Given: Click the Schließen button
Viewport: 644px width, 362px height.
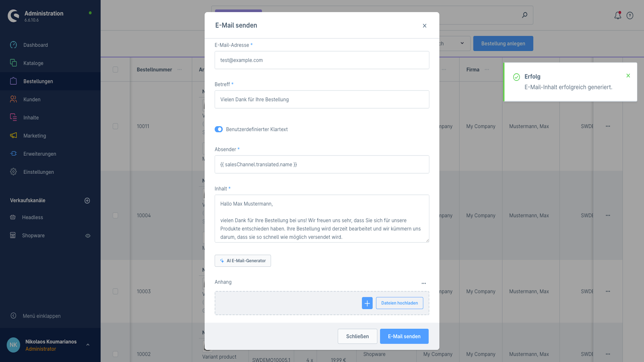Looking at the screenshot, I should pyautogui.click(x=357, y=336).
